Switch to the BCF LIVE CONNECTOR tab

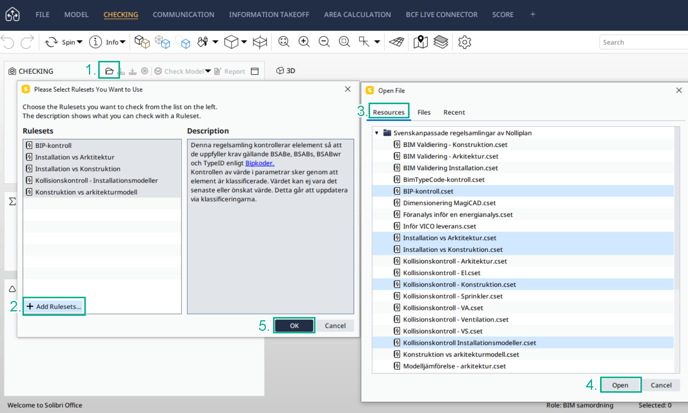tap(441, 14)
